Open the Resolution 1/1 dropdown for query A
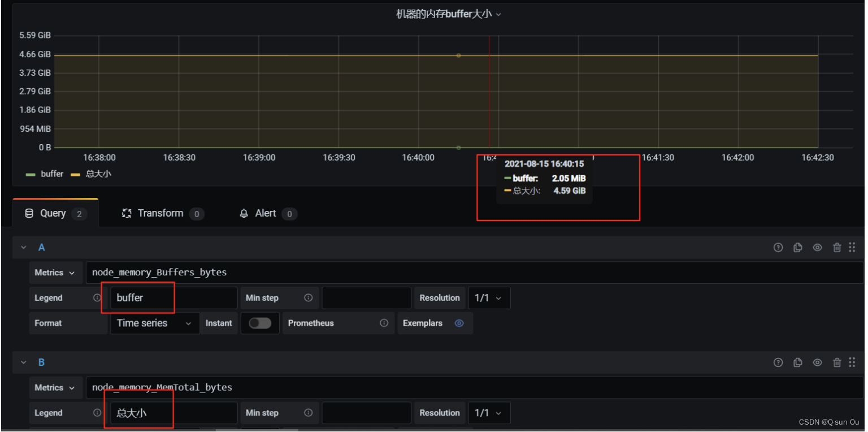The image size is (868, 432). (x=489, y=297)
